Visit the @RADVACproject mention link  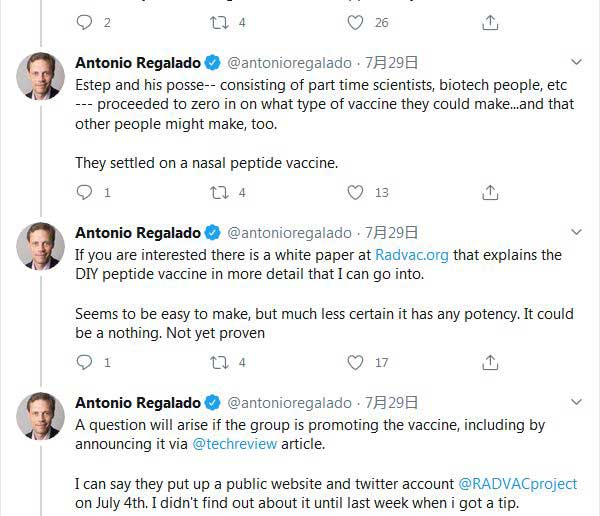click(517, 483)
